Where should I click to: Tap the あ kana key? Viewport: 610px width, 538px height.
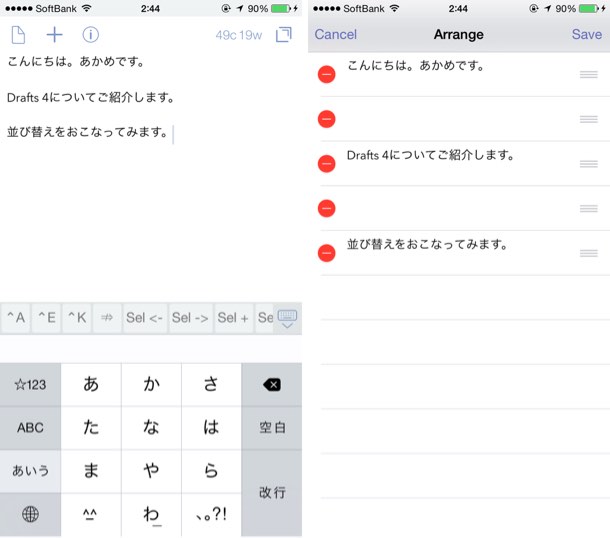click(91, 385)
